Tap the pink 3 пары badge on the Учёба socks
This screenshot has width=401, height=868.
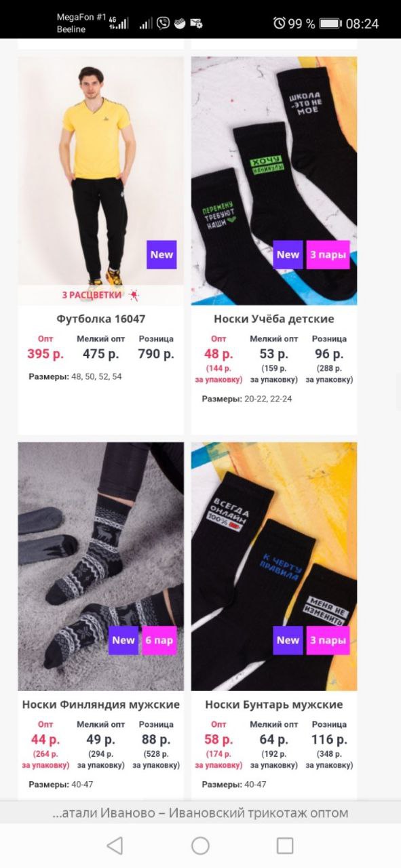[x=328, y=255]
